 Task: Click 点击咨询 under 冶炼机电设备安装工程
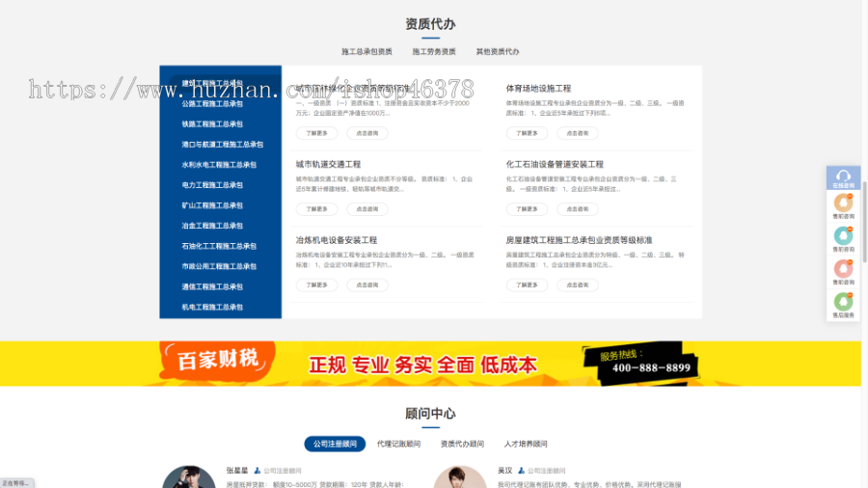[367, 285]
